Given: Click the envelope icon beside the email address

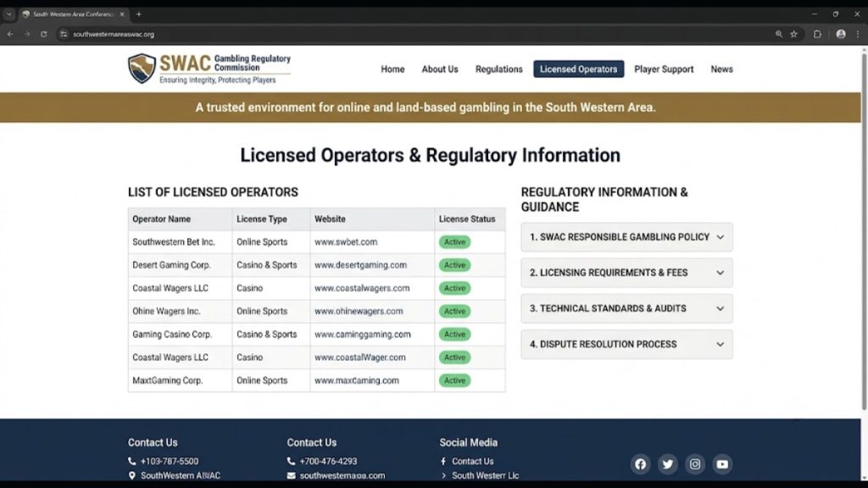Looking at the screenshot, I should pos(291,475).
